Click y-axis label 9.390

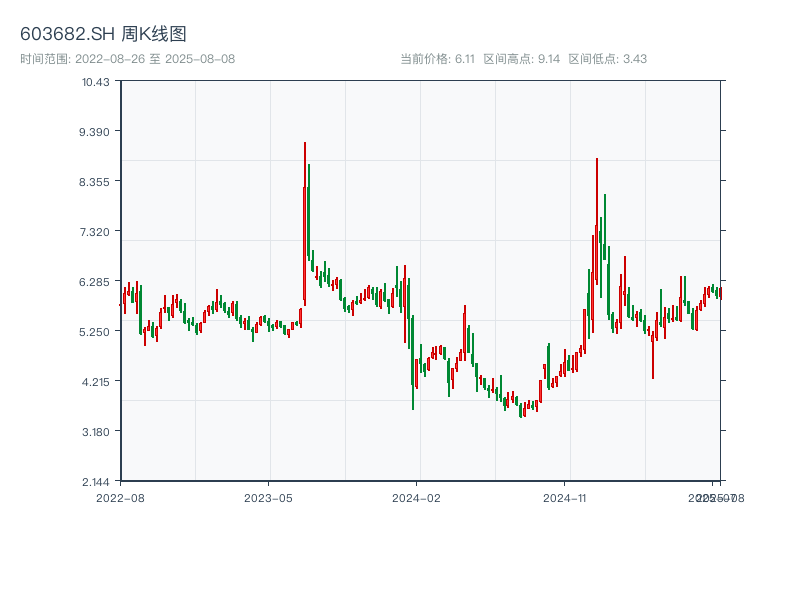click(x=94, y=132)
